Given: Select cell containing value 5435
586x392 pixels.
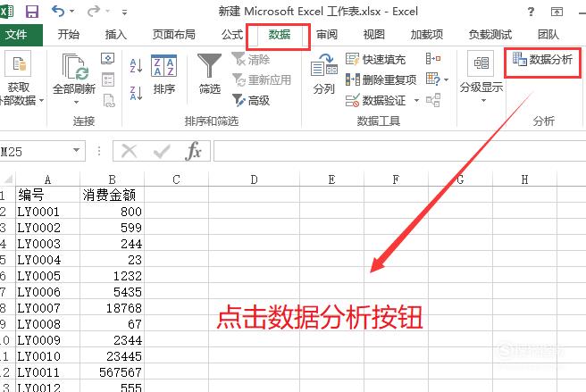Looking at the screenshot, I should [x=113, y=292].
